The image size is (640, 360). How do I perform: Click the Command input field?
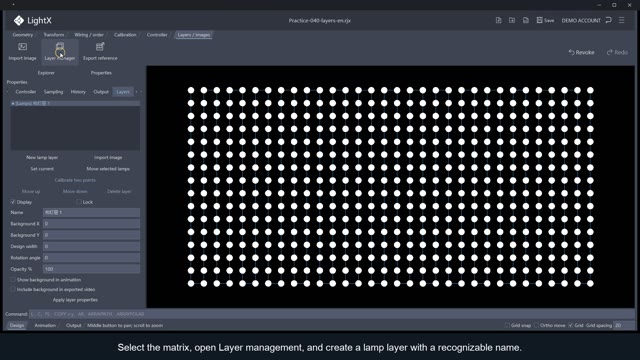click(331, 314)
